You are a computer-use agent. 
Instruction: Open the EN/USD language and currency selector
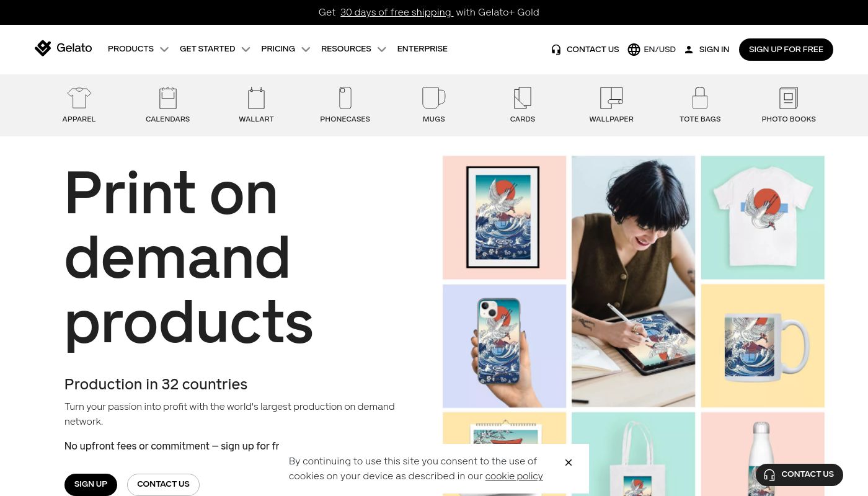pyautogui.click(x=652, y=50)
